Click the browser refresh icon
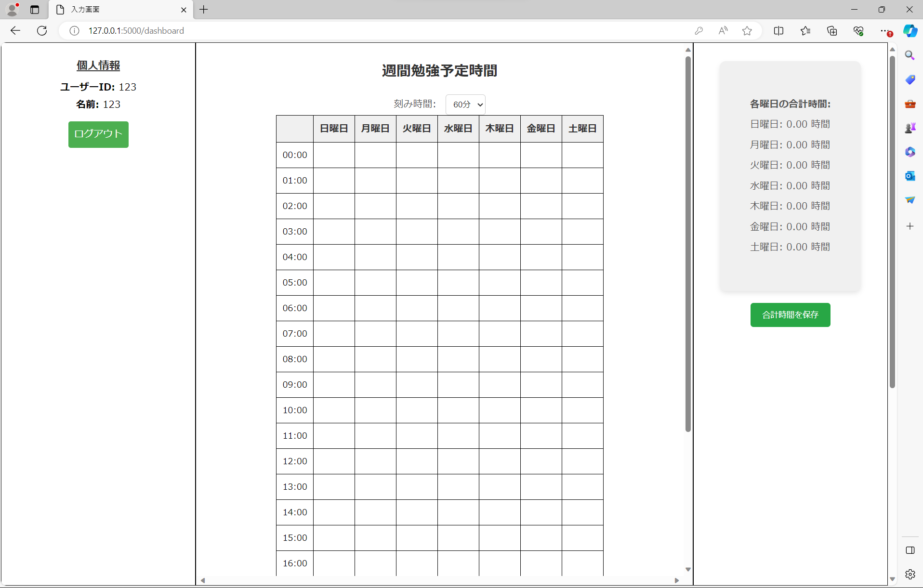Screen dimensions: 923x588 42,31
